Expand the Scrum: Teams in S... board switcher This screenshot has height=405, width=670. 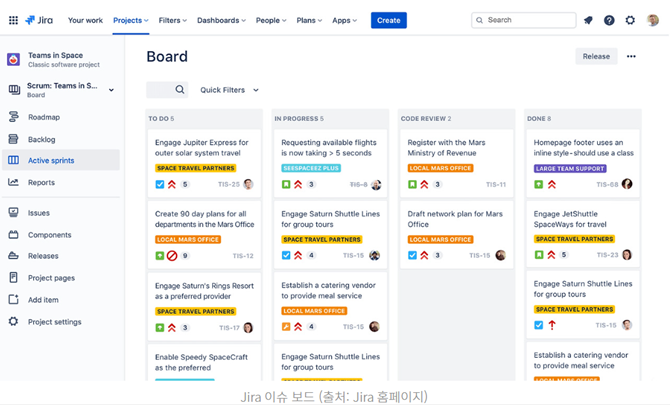(x=111, y=90)
